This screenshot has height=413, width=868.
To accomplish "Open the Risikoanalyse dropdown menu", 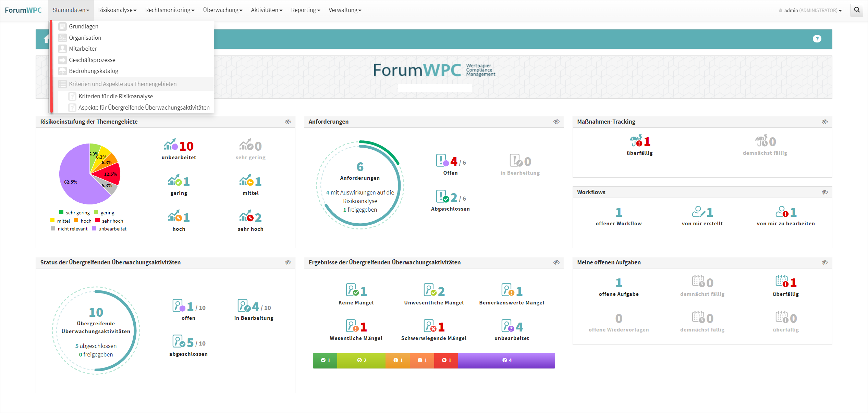I will pos(117,10).
